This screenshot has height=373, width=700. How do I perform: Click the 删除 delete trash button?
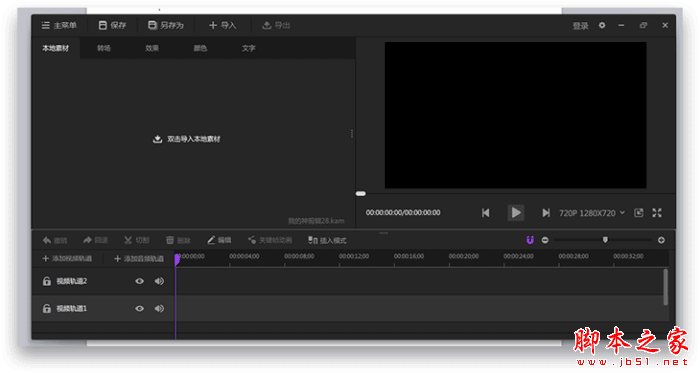click(178, 240)
